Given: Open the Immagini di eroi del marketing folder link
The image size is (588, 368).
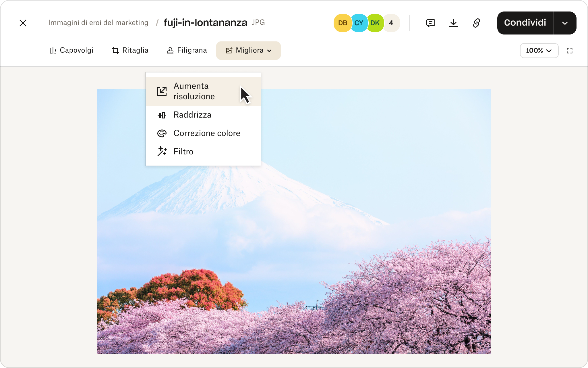Looking at the screenshot, I should coord(98,23).
